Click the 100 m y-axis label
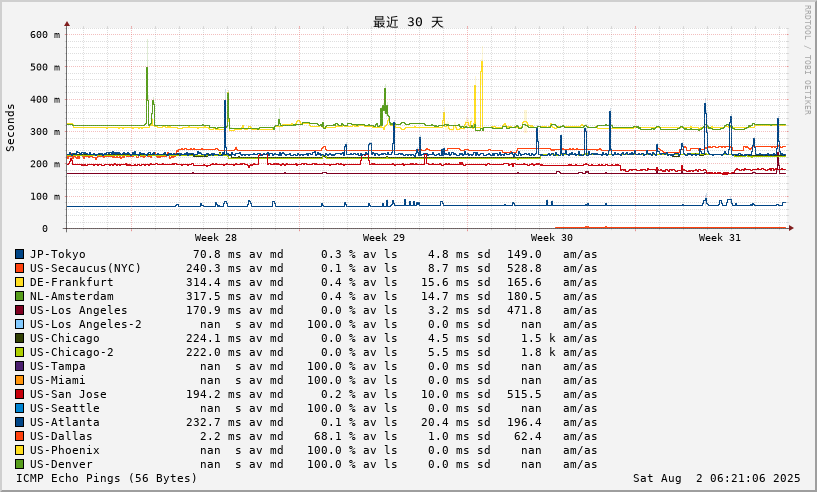This screenshot has width=817, height=492. pyautogui.click(x=45, y=196)
